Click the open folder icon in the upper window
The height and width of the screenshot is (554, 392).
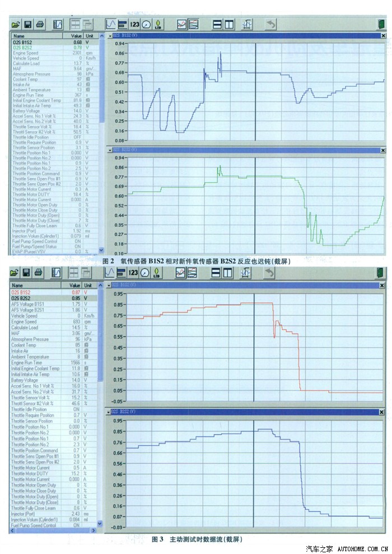(x=15, y=24)
